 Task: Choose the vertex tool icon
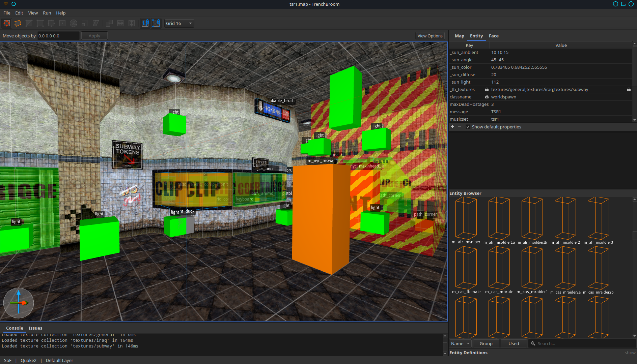click(x=40, y=23)
